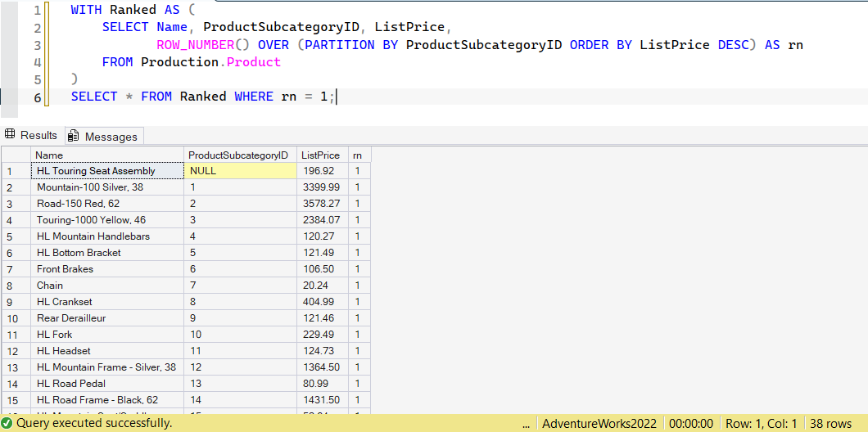Click the Results tab grid icon

point(9,134)
